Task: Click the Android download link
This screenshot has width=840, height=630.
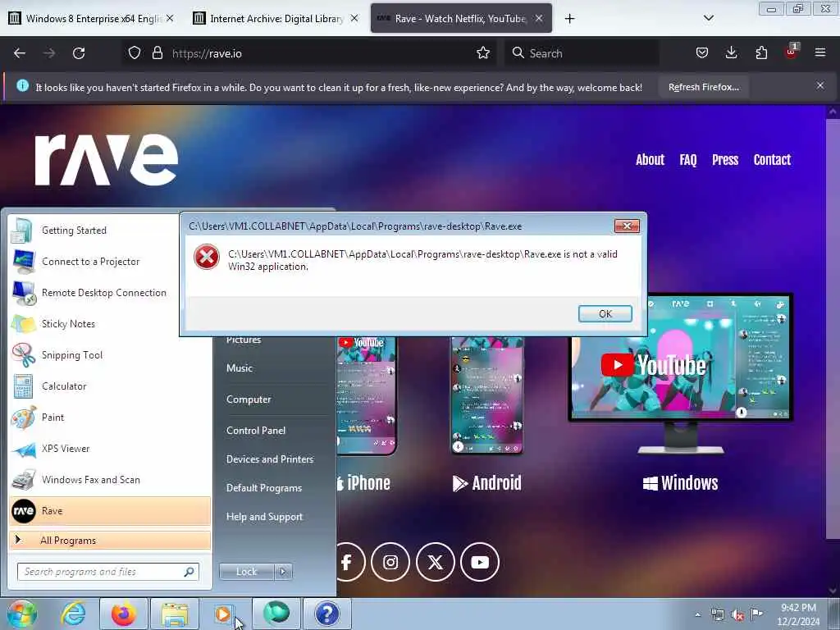Action: click(x=486, y=483)
